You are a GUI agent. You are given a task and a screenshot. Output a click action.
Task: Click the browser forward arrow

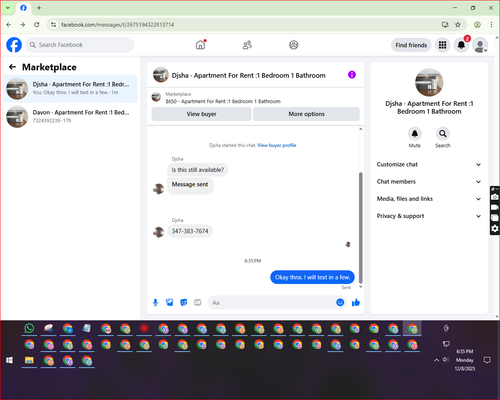[23, 24]
